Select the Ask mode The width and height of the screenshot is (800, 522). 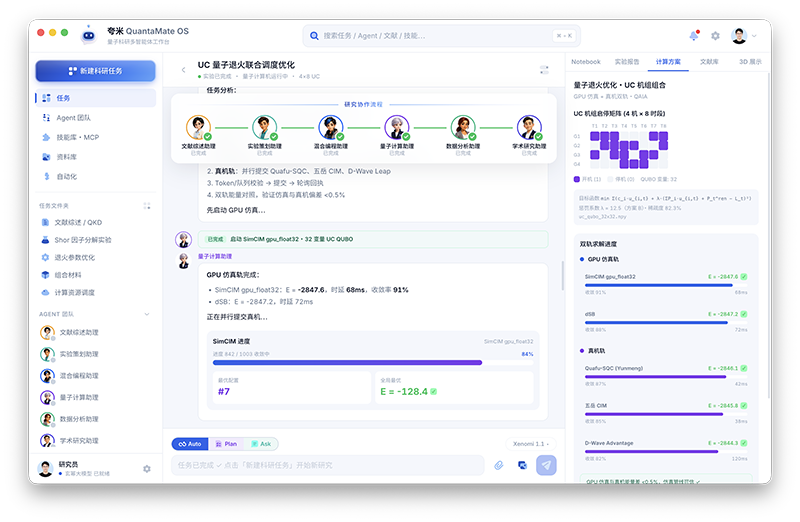tap(261, 444)
